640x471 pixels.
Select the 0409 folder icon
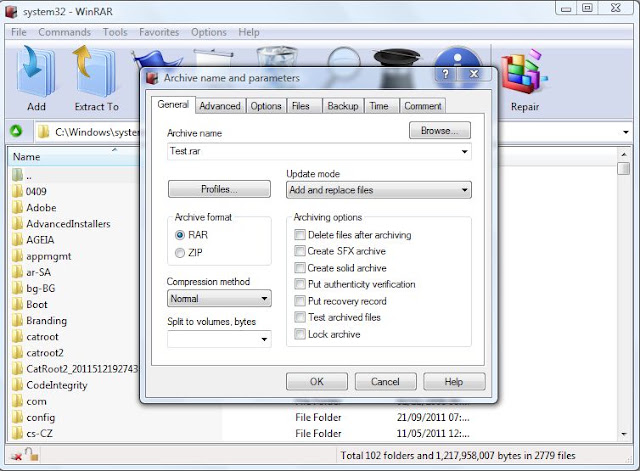[x=17, y=191]
